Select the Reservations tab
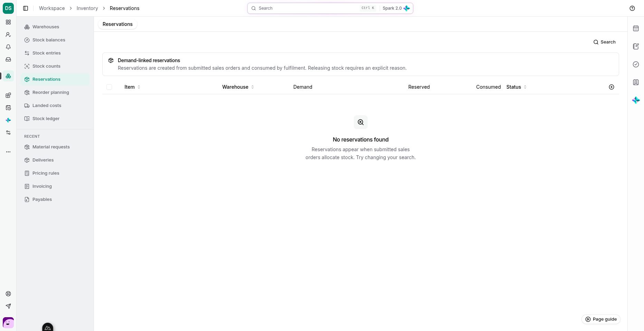 pos(117,24)
